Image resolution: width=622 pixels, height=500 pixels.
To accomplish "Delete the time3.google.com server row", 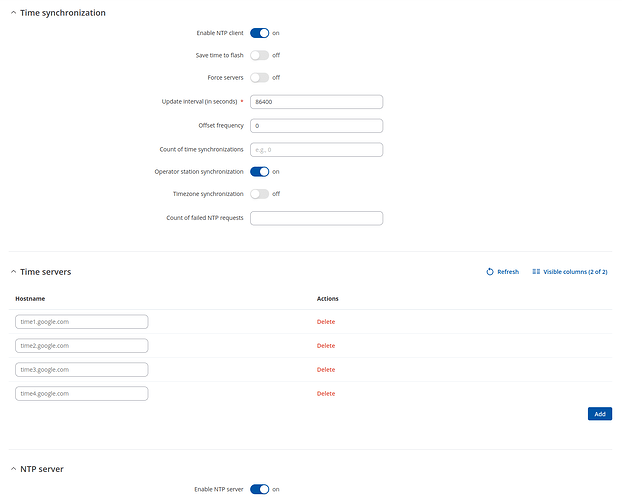I will [326, 370].
